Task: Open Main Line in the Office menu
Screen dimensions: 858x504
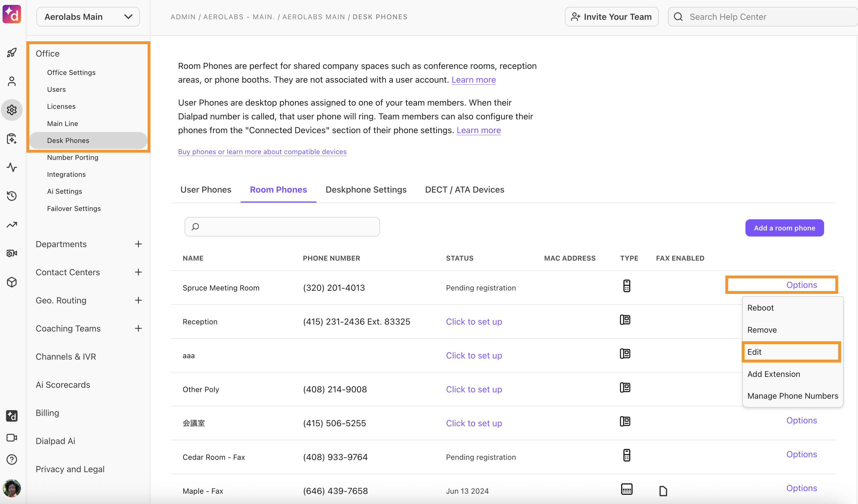Action: (63, 123)
